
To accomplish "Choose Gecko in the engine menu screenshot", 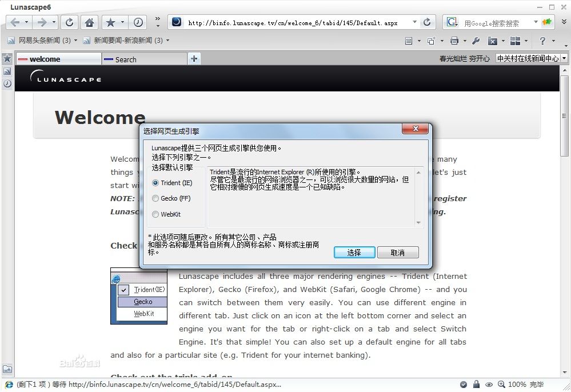I will coord(143,302).
